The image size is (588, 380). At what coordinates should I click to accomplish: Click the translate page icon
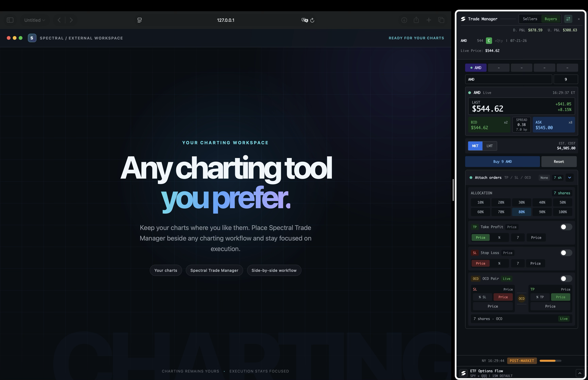[x=305, y=20]
